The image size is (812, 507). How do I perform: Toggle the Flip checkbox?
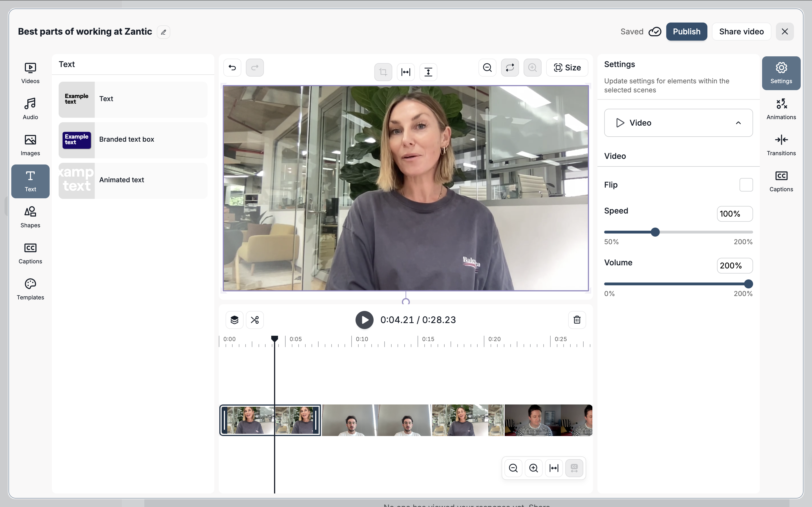746,185
